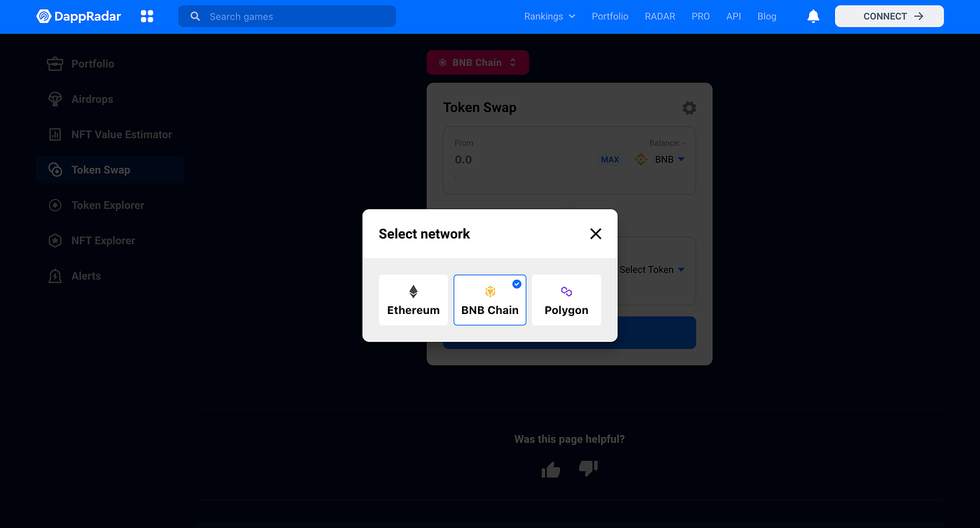Open NFT Value Estimator from sidebar
The width and height of the screenshot is (980, 528).
pyautogui.click(x=122, y=134)
